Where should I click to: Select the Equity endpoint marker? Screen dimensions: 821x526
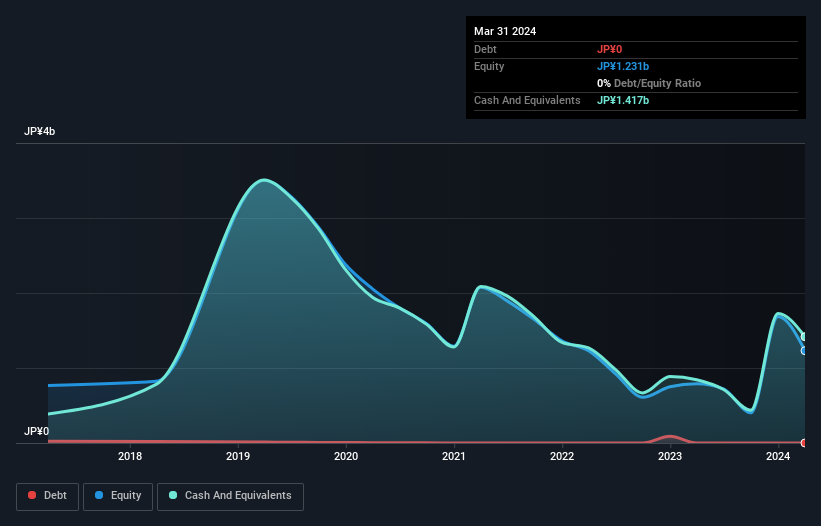(x=804, y=351)
